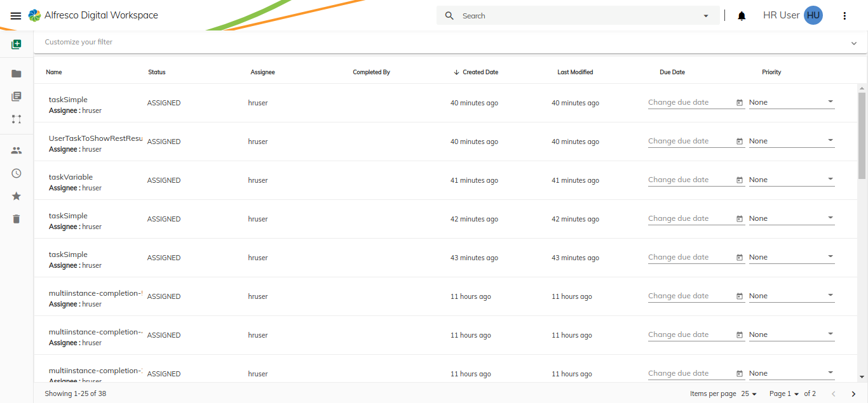Open the three-dot more options menu
Image resolution: width=868 pixels, height=403 pixels.
coord(844,16)
